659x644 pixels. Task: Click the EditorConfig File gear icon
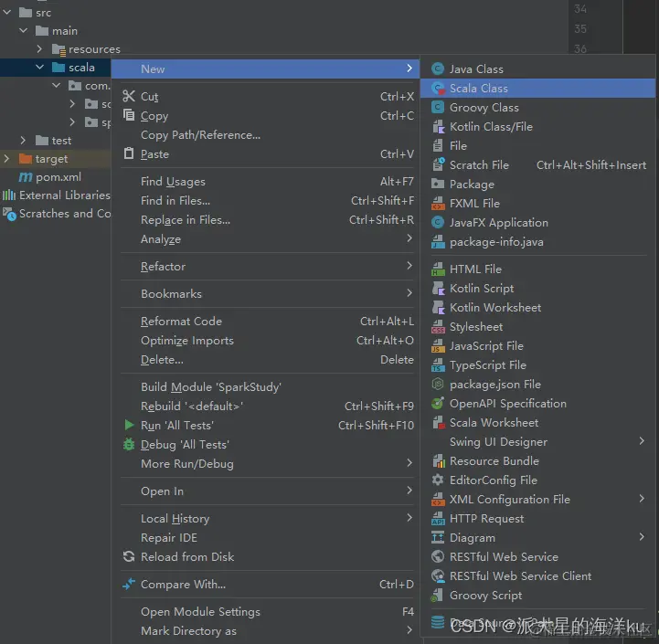coord(438,480)
